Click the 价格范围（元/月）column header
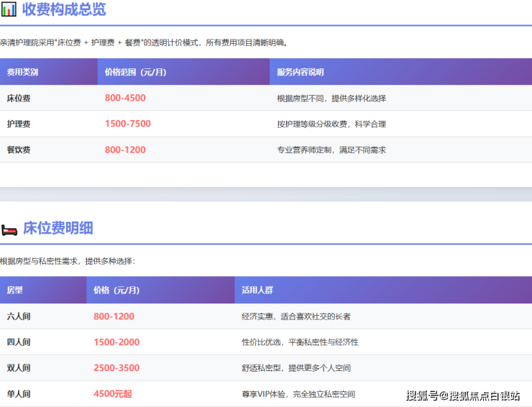Screen dimensions: 532x407 135,72
